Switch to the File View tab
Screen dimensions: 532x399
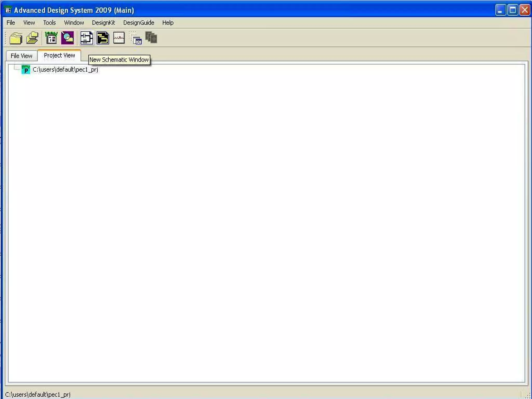(21, 56)
